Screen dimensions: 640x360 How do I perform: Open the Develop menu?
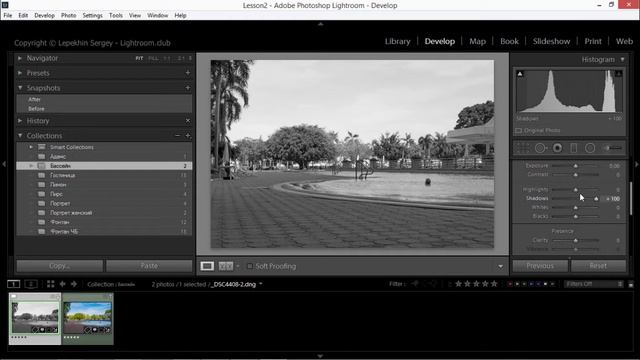pyautogui.click(x=44, y=16)
